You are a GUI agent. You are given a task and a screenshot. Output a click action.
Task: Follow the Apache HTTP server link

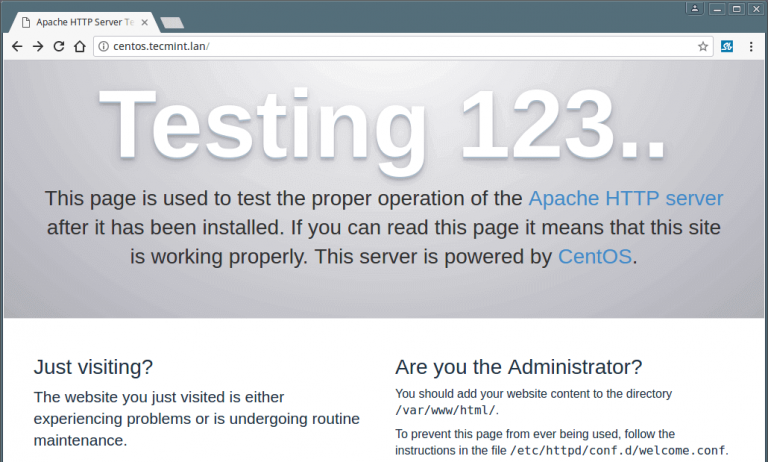(x=625, y=198)
